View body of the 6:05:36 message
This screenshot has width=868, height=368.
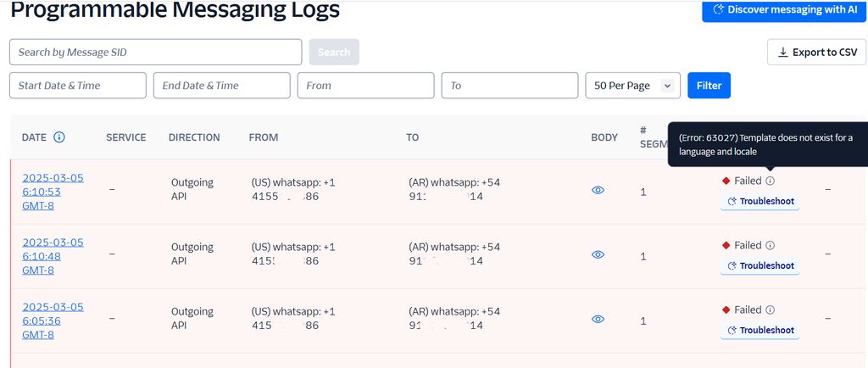[x=598, y=319]
